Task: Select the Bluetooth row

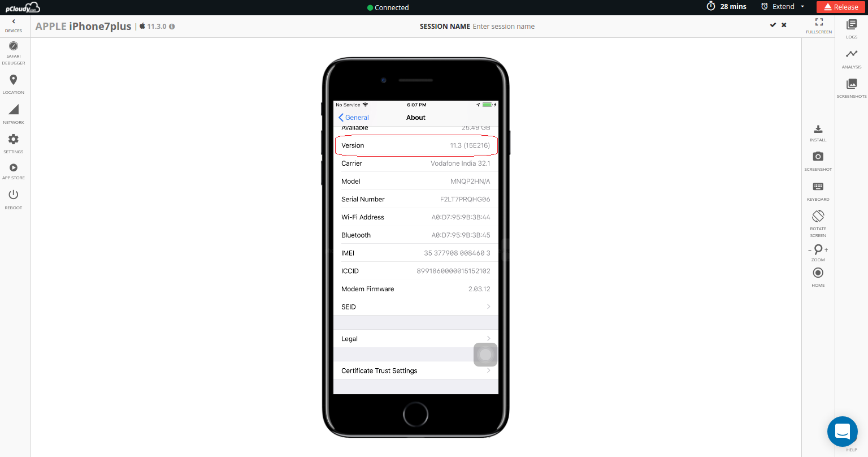Action: [416, 235]
